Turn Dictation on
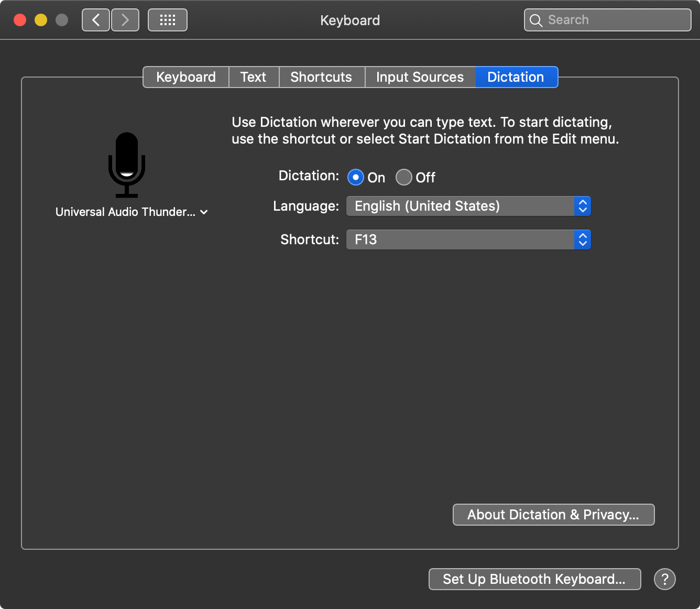 pos(356,178)
